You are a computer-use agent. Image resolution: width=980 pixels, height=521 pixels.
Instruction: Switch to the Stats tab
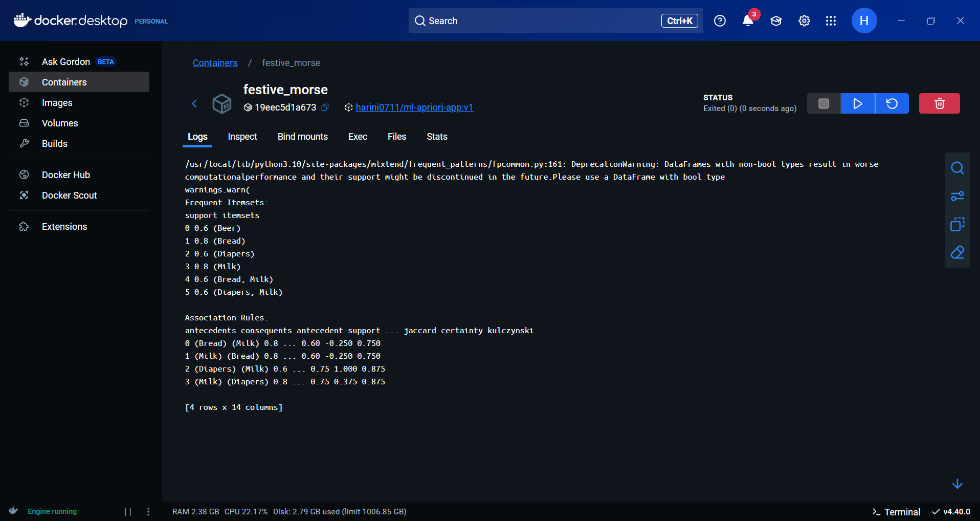[437, 137]
